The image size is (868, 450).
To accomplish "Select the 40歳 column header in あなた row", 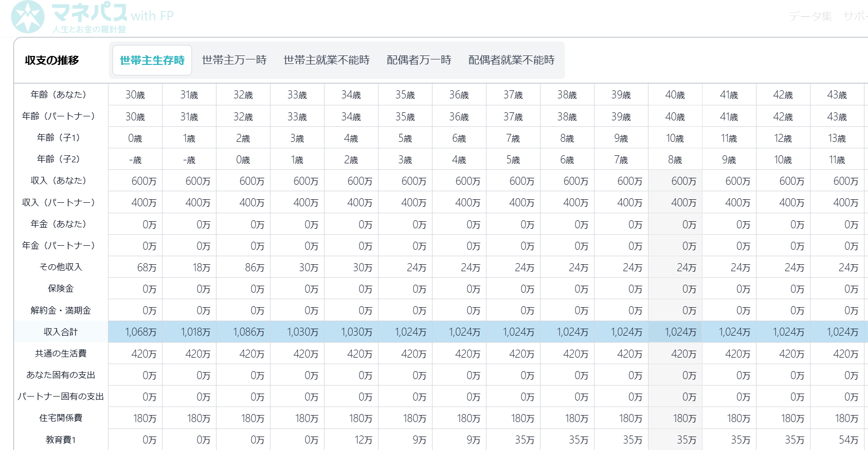I will [674, 95].
